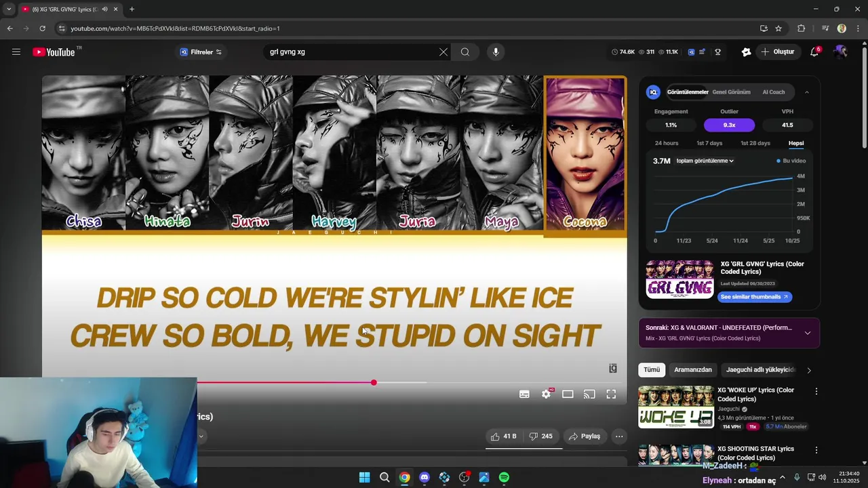This screenshot has width=868, height=488.
Task: Click the Oluştur create button
Action: click(777, 52)
